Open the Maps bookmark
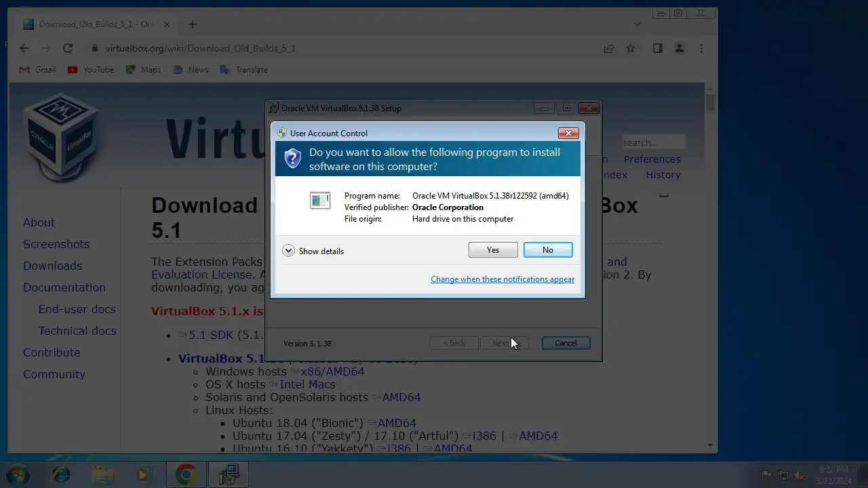868x488 pixels. pos(143,70)
